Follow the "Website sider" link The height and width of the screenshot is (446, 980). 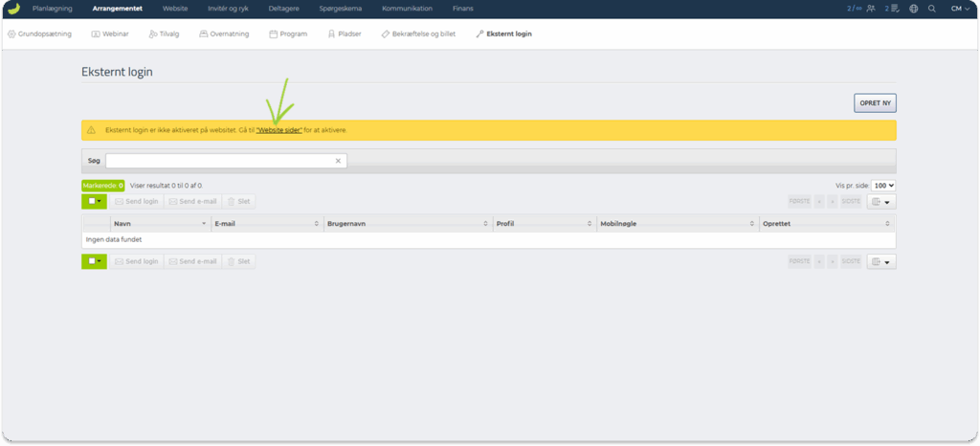click(279, 129)
